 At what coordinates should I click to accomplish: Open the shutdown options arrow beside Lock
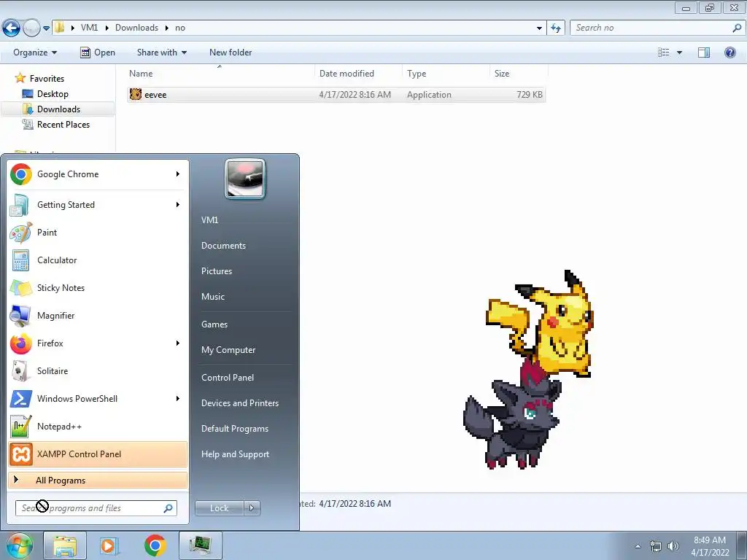pyautogui.click(x=252, y=508)
